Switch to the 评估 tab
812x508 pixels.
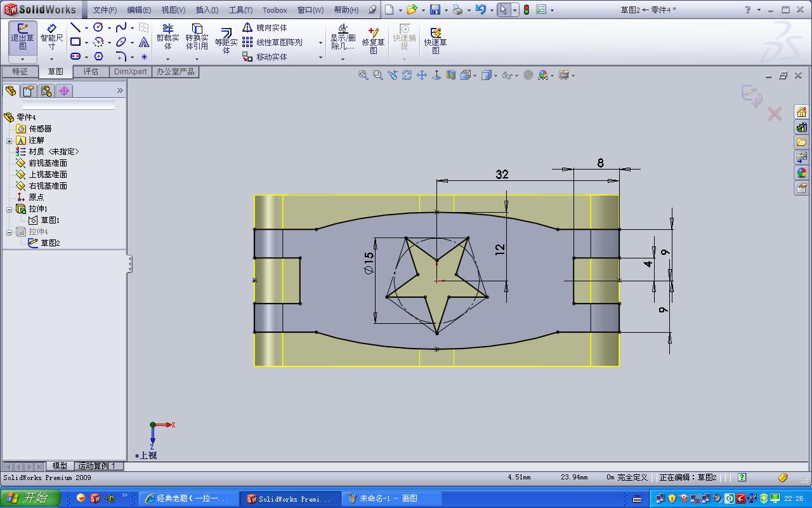click(91, 72)
